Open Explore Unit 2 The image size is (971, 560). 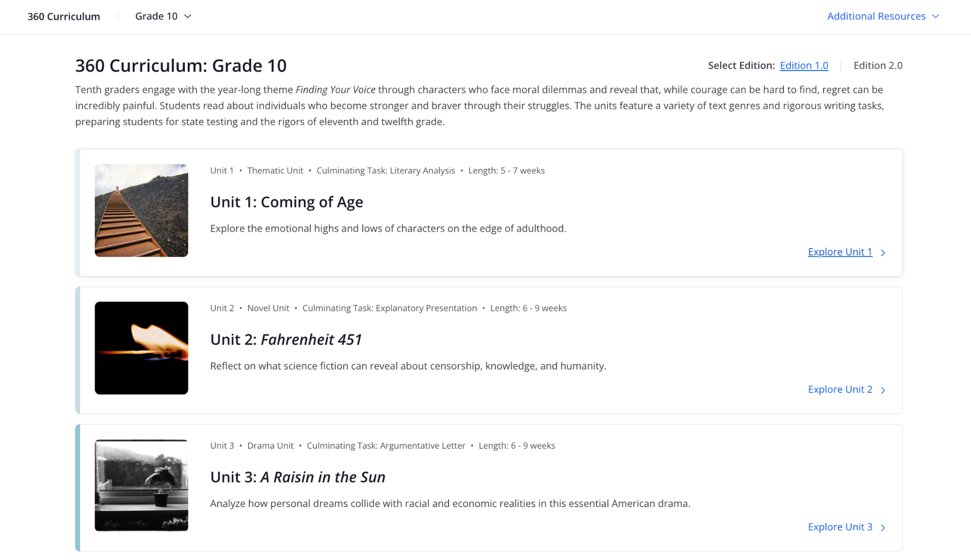coord(840,389)
